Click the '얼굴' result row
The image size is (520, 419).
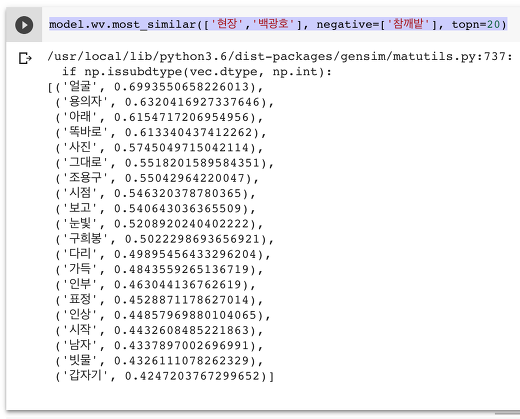(x=155, y=87)
